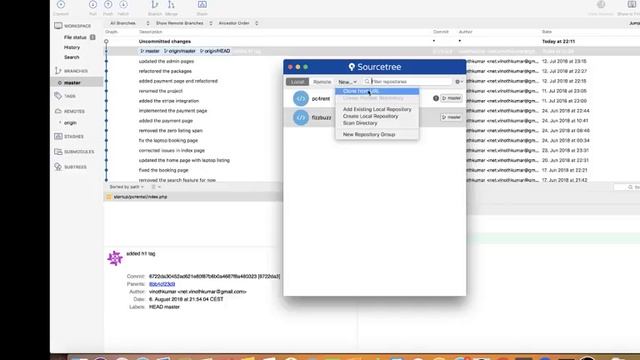Open the New… dropdown in Sourcetree window
Screen dimensions: 640x360
(x=347, y=82)
